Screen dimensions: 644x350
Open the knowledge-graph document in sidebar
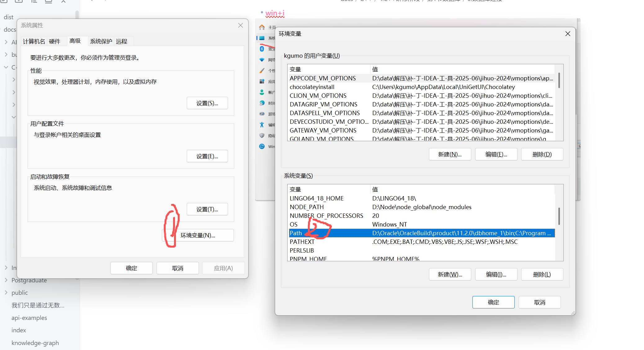[x=35, y=343]
